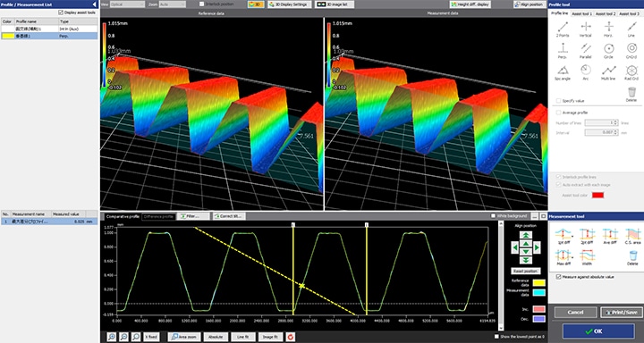644x343 pixels.
Task: Toggle the 3D view button
Action: click(x=256, y=4)
